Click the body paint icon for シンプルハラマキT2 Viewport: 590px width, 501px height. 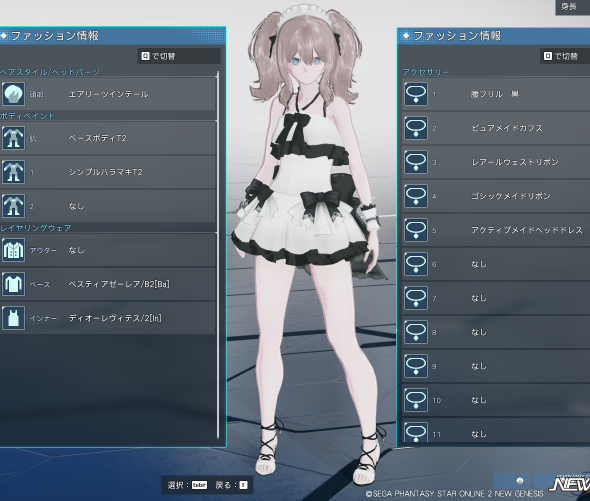point(13,172)
